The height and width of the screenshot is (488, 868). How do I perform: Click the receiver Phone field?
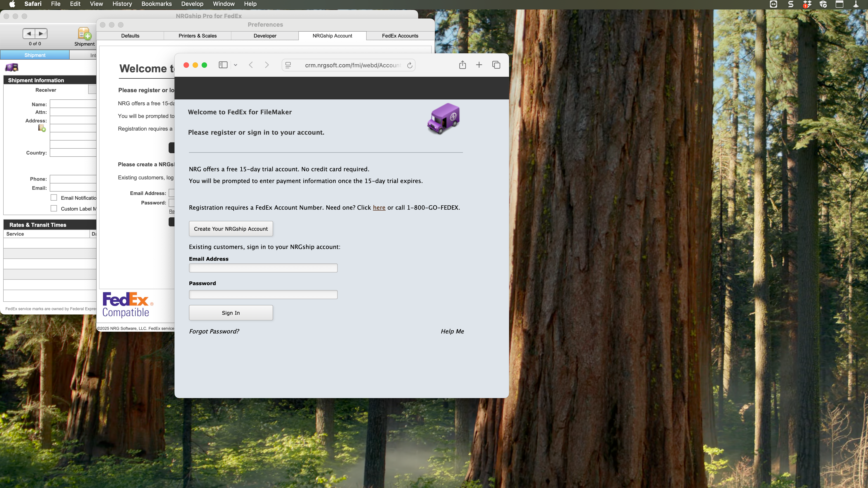(x=73, y=179)
